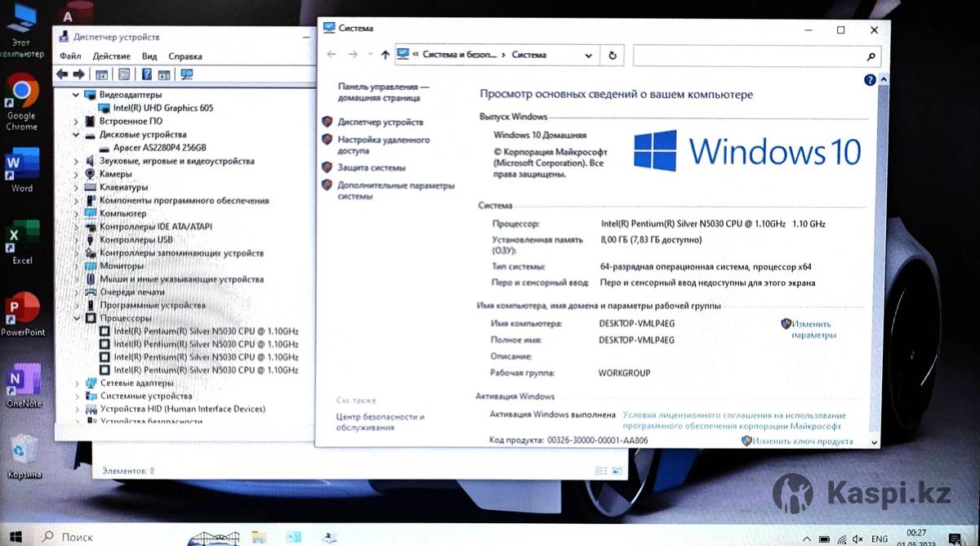The image size is (980, 546).
Task: Select Контроллеры IDE ATA/ATAPI row
Action: tap(155, 226)
